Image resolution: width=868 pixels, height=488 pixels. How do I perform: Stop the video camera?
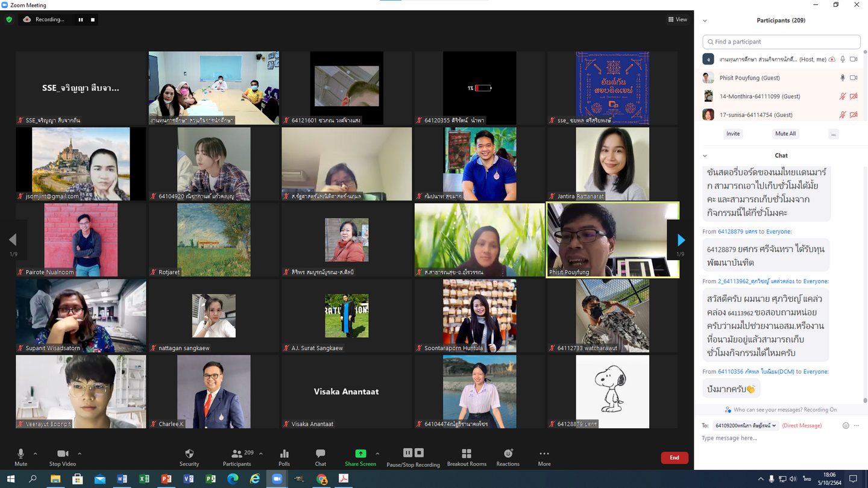coord(63,457)
